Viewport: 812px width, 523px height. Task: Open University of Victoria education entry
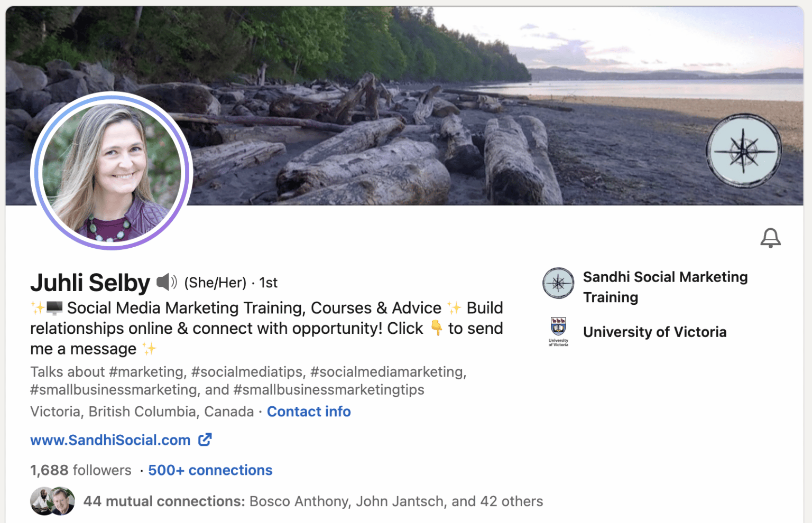(x=655, y=332)
